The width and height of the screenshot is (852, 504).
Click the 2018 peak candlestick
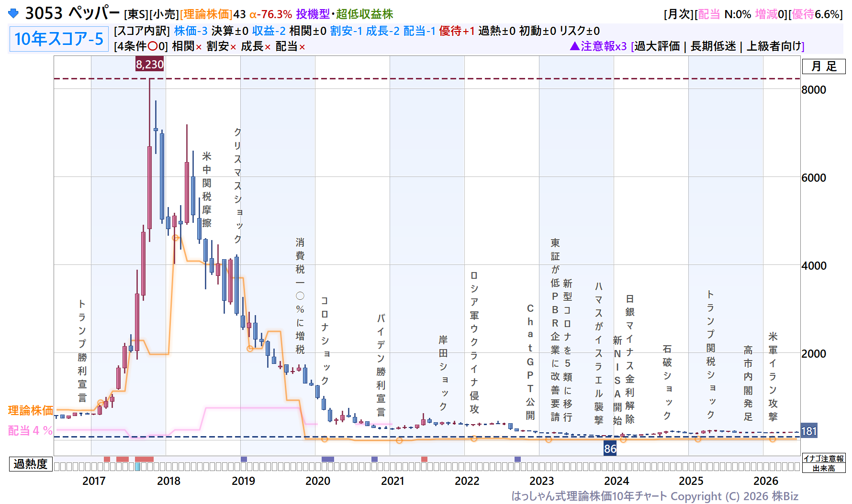pos(150,160)
